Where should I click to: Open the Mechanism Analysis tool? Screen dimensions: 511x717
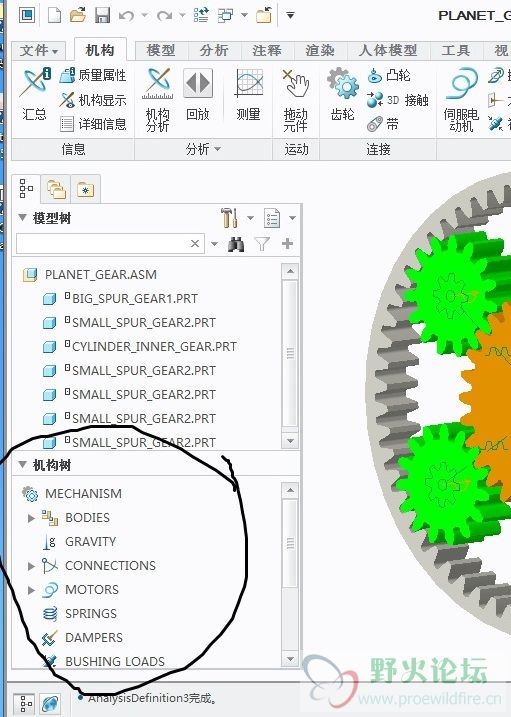[x=158, y=99]
